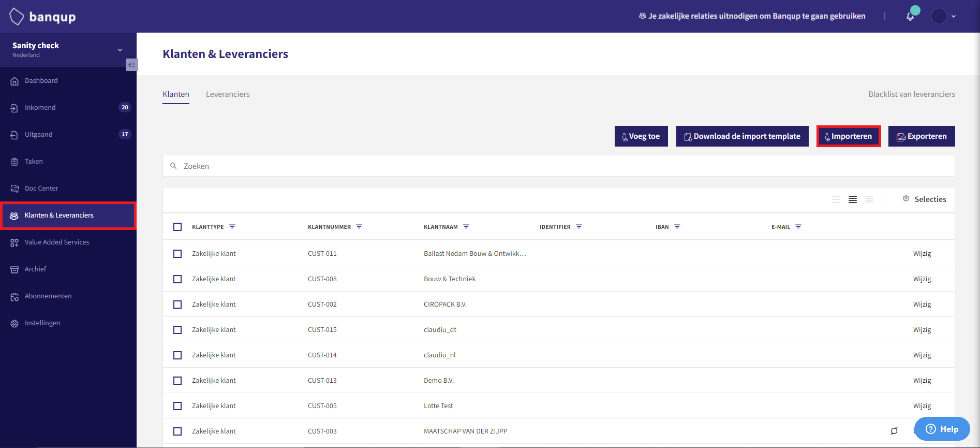Click customer name Lotte Test
The height and width of the screenshot is (448, 980).
438,406
